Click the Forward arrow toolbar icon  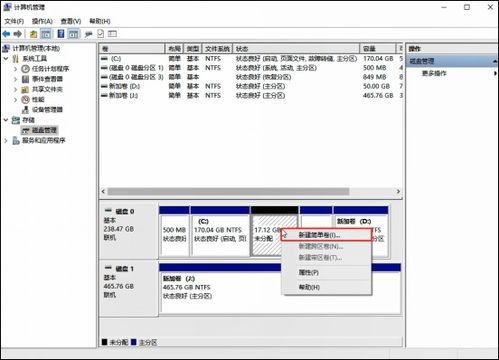18,34
